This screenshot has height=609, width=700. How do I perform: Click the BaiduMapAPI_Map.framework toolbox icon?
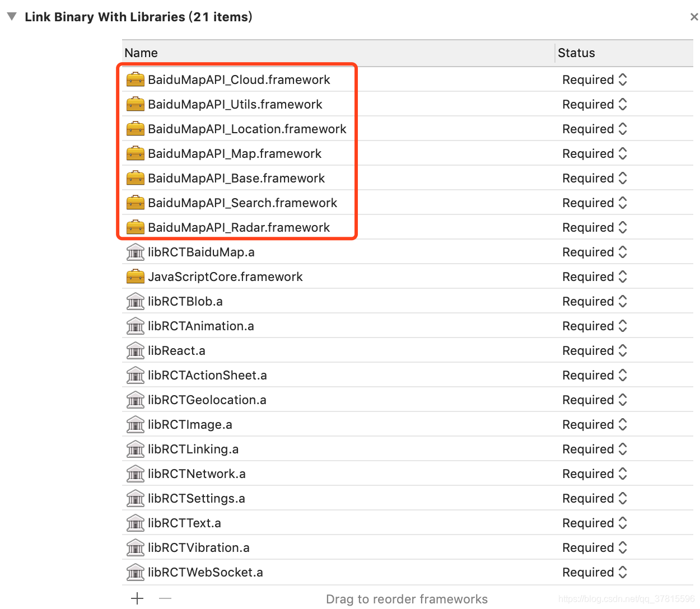coord(136,153)
